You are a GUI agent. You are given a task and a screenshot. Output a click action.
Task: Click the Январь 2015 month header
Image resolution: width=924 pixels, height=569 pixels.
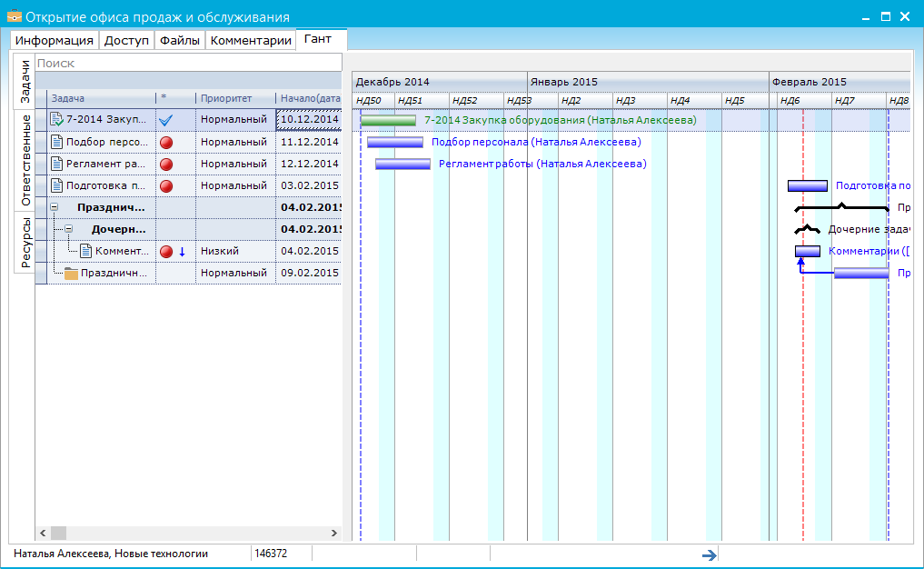coord(648,82)
